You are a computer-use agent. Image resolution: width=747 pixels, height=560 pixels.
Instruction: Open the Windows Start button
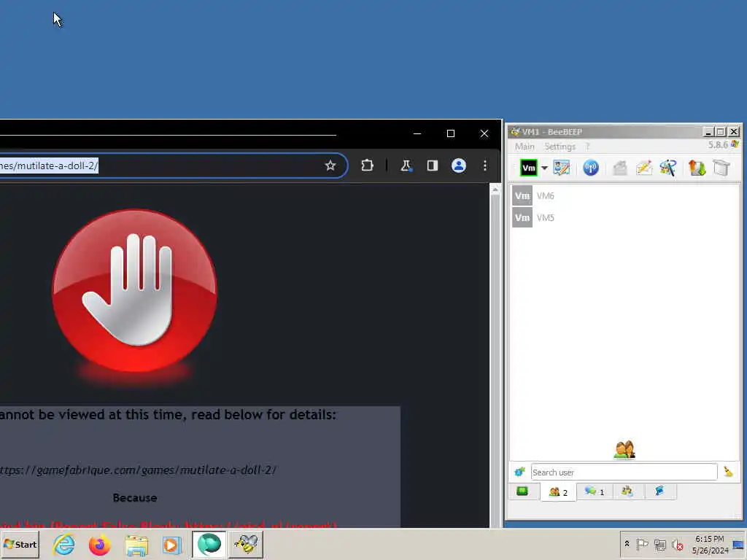(x=20, y=544)
